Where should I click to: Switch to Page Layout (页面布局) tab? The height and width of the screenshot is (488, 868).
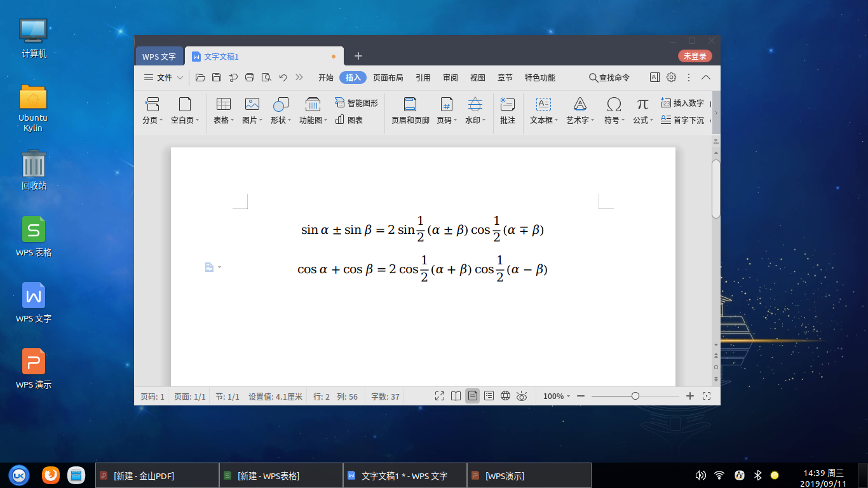[x=388, y=78]
